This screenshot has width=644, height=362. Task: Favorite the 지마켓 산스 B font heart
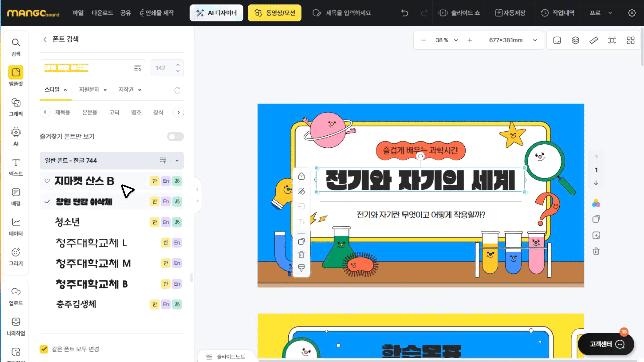pos(47,181)
